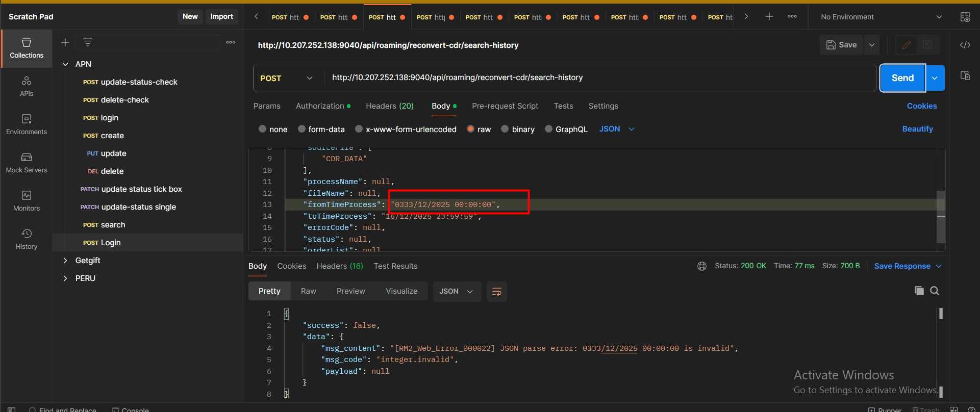Click the plus icon to create collection
The height and width of the screenshot is (412, 980).
tap(65, 42)
